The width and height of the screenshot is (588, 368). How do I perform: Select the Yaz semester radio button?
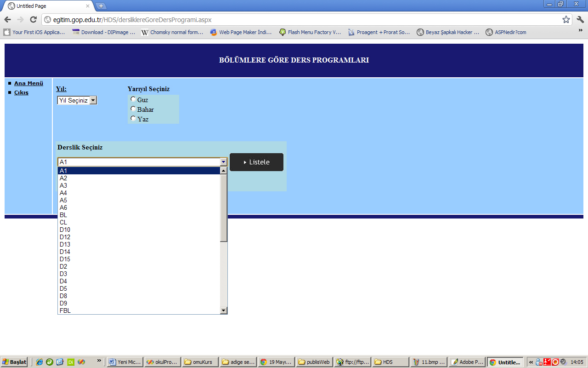(133, 118)
